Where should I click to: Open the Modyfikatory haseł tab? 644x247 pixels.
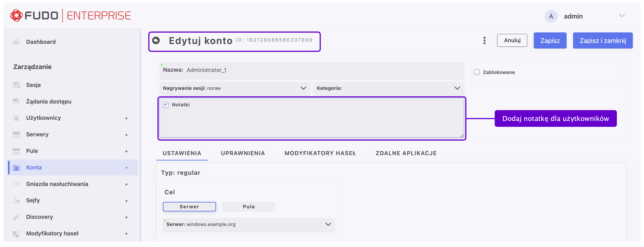[x=320, y=153]
